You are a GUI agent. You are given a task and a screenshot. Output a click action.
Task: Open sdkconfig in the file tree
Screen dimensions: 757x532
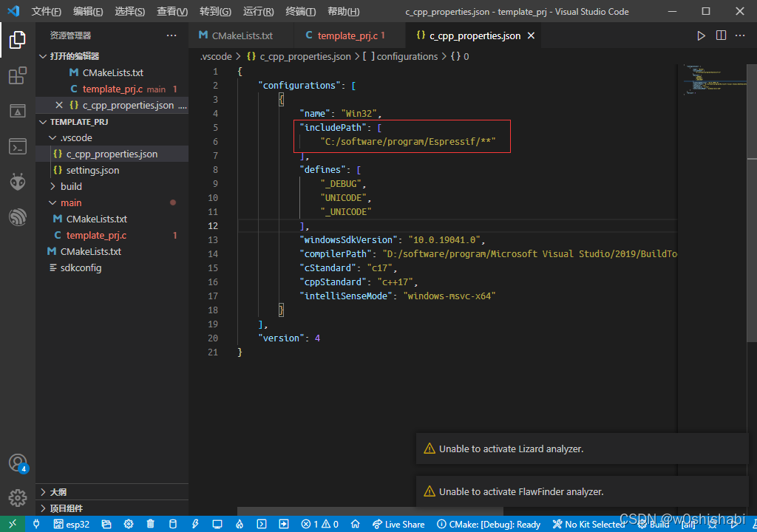tap(112, 267)
